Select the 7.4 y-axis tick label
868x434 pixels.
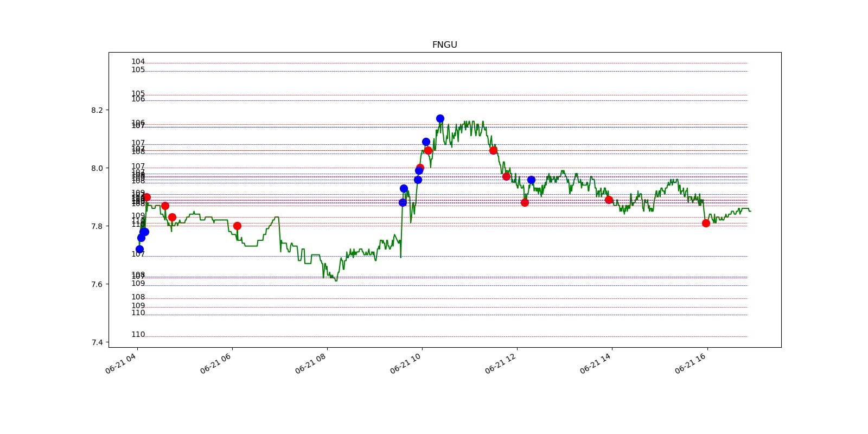pyautogui.click(x=97, y=342)
